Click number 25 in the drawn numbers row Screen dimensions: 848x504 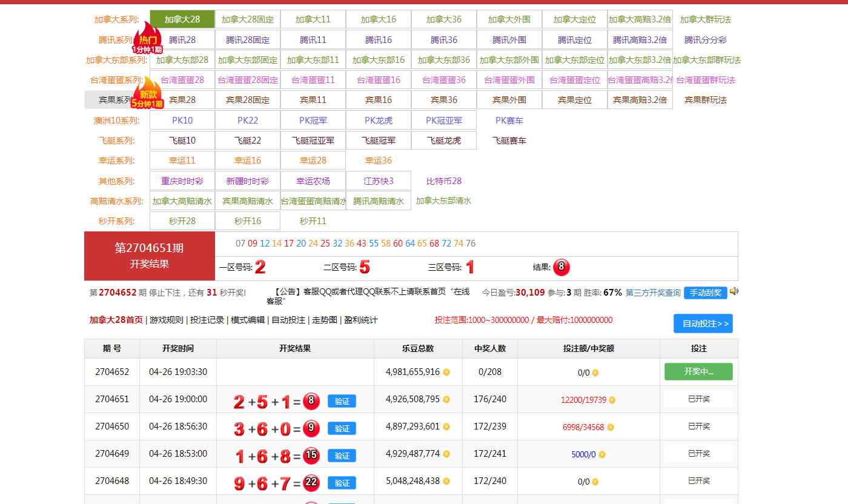click(x=325, y=244)
